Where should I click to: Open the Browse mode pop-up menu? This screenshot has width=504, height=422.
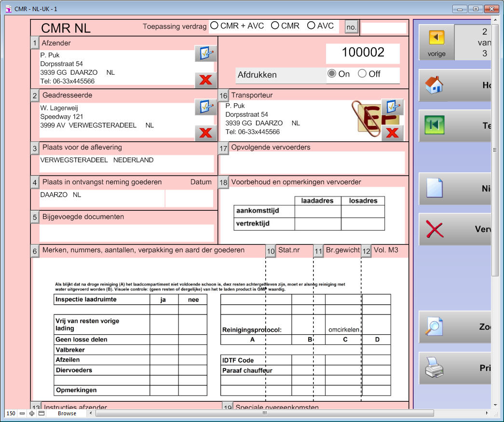(67, 413)
